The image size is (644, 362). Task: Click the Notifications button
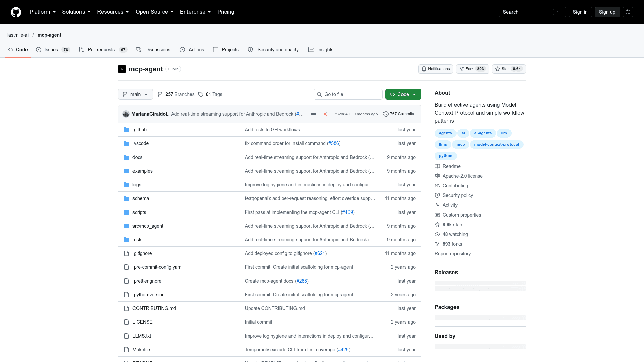[435, 69]
